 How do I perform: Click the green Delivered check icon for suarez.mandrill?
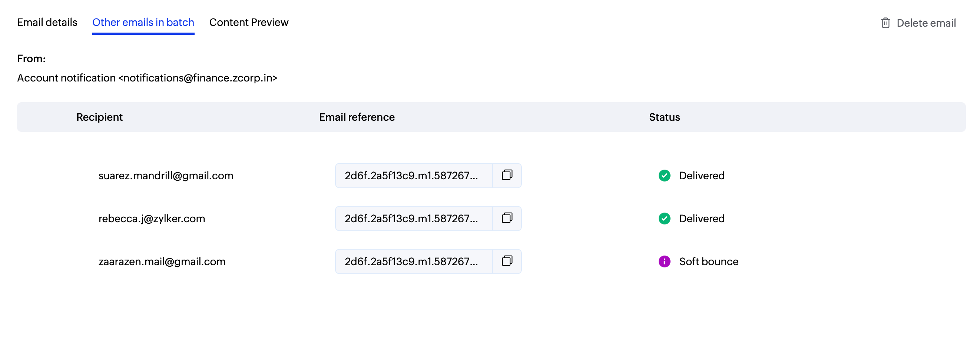click(664, 175)
